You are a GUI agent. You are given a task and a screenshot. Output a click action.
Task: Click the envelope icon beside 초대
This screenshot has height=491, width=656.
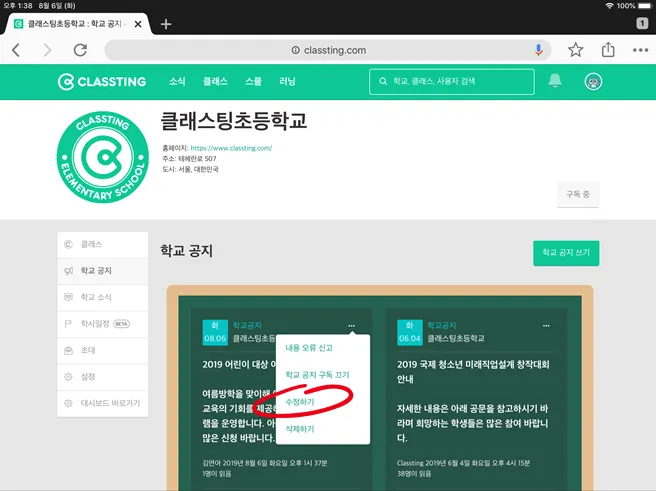[68, 350]
